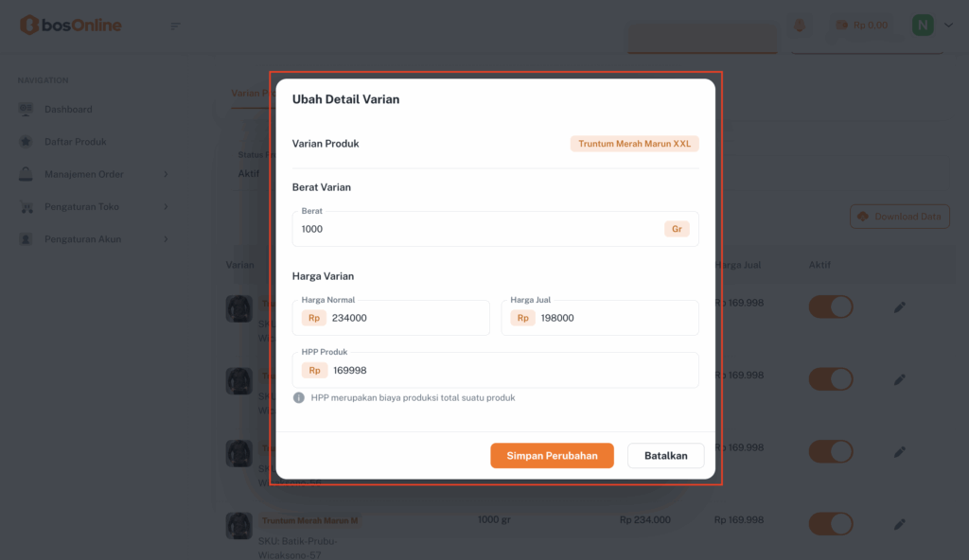Open Daftar Produk from the sidebar

[76, 142]
